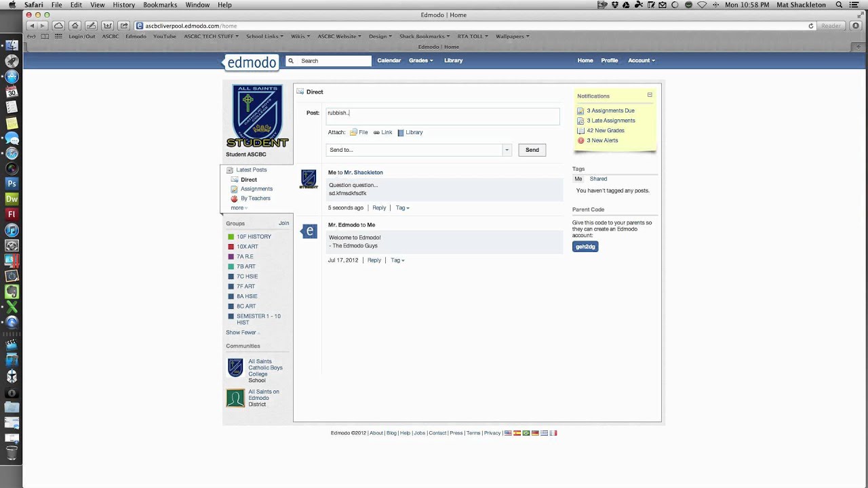
Task: Open Photoshop from the Dock
Action: click(x=12, y=183)
